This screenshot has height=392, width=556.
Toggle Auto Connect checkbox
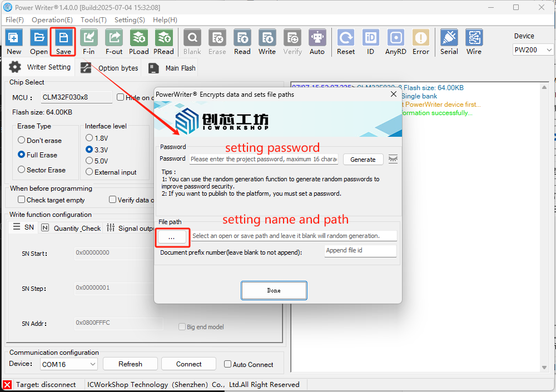pos(227,364)
